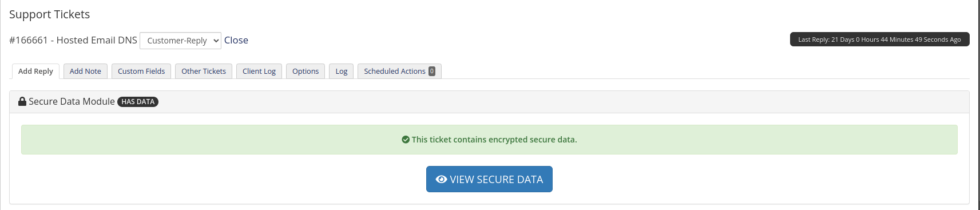This screenshot has width=980, height=210.
Task: Open the Scheduled Actions tab
Action: click(x=399, y=71)
